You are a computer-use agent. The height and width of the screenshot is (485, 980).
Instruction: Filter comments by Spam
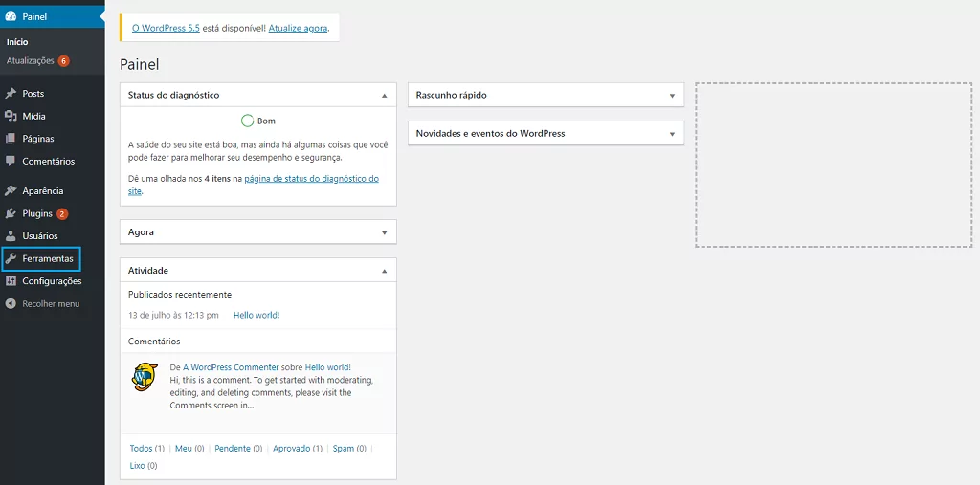pyautogui.click(x=344, y=449)
